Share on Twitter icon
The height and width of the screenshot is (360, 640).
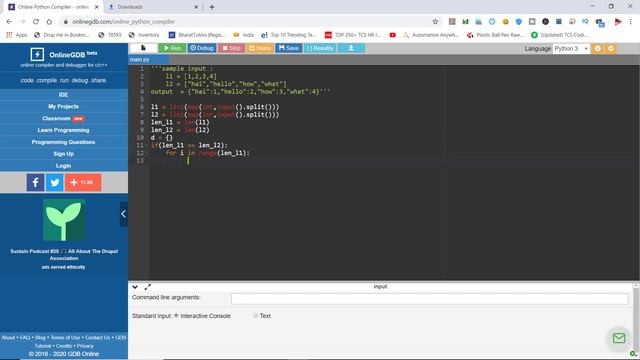[x=55, y=182]
